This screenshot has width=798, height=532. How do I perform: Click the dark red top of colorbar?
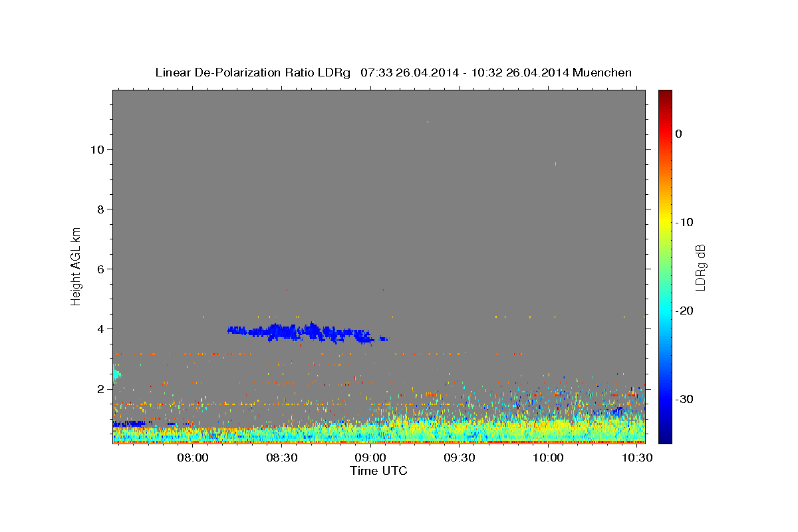pyautogui.click(x=665, y=94)
